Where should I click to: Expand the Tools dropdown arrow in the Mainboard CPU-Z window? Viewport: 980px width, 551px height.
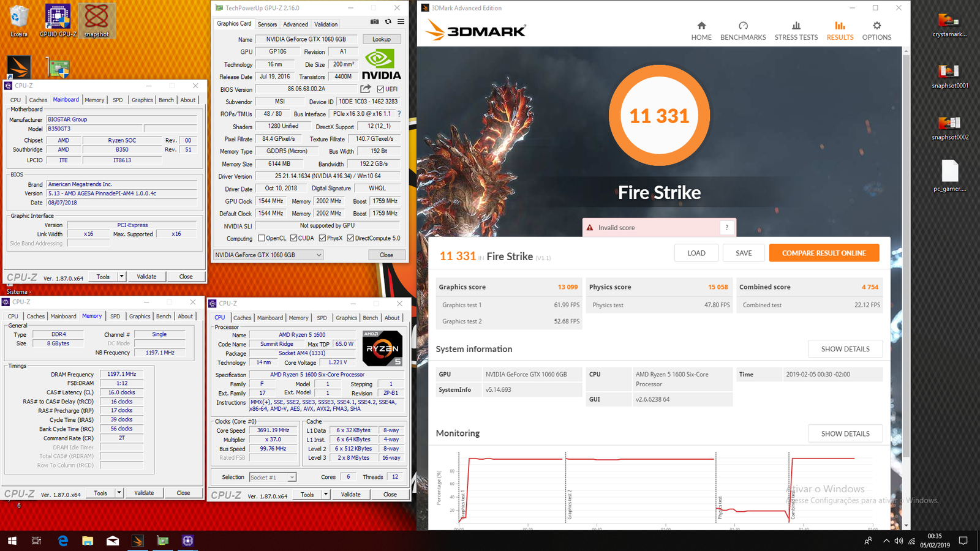[x=121, y=277]
